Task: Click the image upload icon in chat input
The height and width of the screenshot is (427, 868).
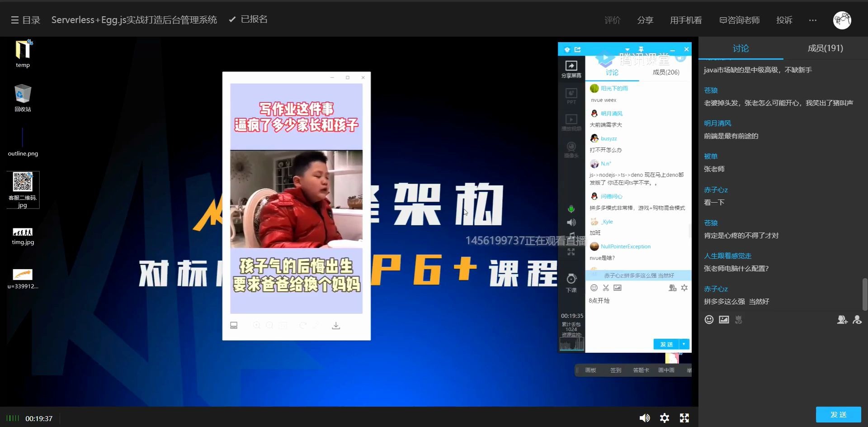Action: [617, 288]
